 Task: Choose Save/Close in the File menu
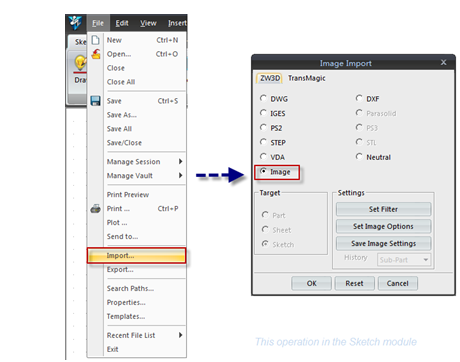pos(137,143)
